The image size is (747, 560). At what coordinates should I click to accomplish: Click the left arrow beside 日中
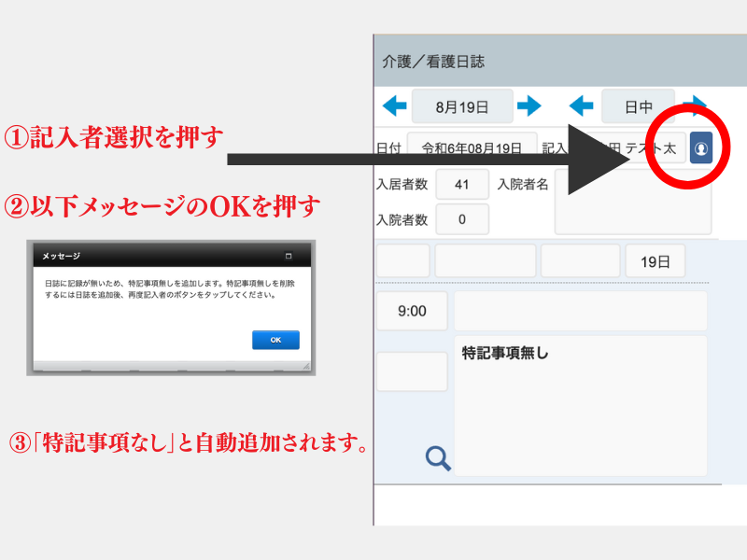coord(582,106)
